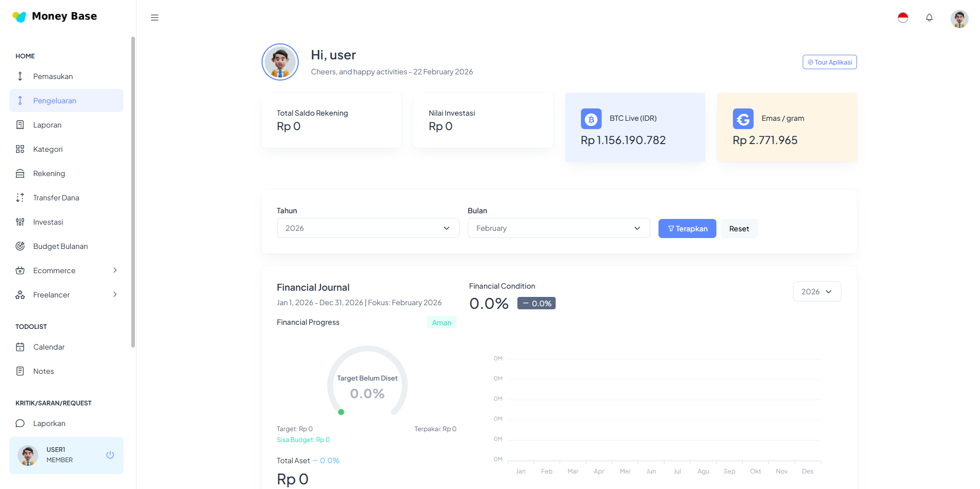The height and width of the screenshot is (489, 980).
Task: Open the Tahun 2026 dropdown
Action: (367, 228)
